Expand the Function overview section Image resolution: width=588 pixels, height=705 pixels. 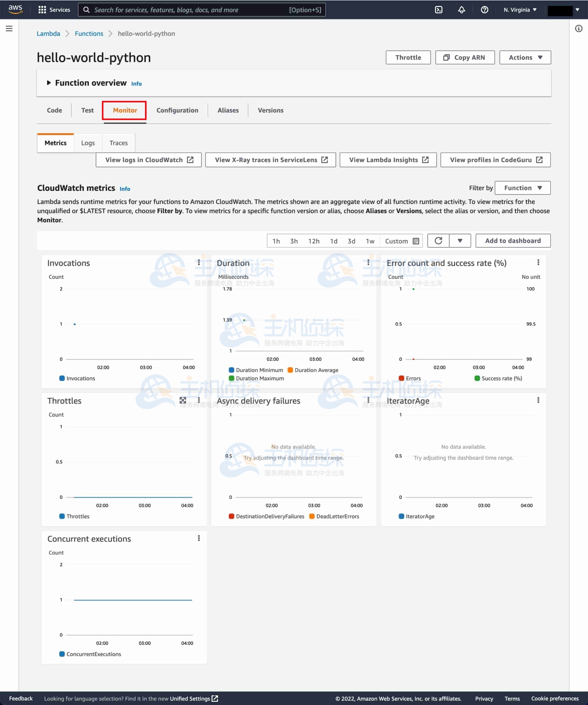[49, 83]
